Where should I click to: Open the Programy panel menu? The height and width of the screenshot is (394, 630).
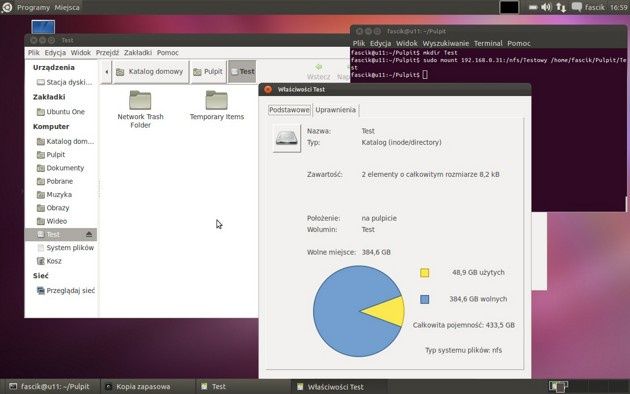33,8
